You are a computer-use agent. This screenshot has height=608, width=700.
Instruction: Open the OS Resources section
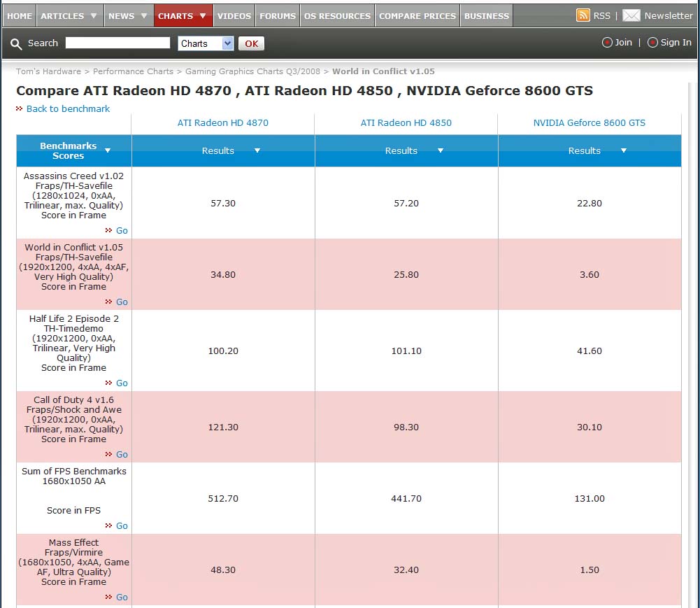pyautogui.click(x=337, y=15)
